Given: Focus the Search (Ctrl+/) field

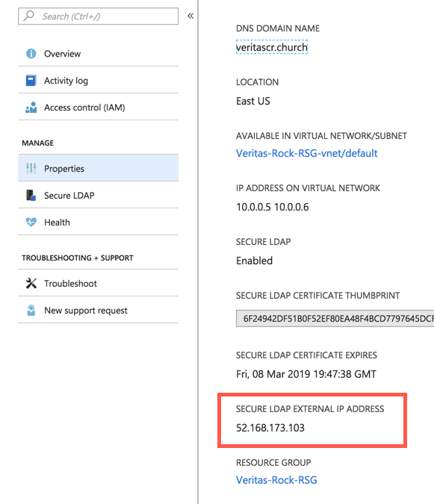Looking at the screenshot, I should [98, 16].
